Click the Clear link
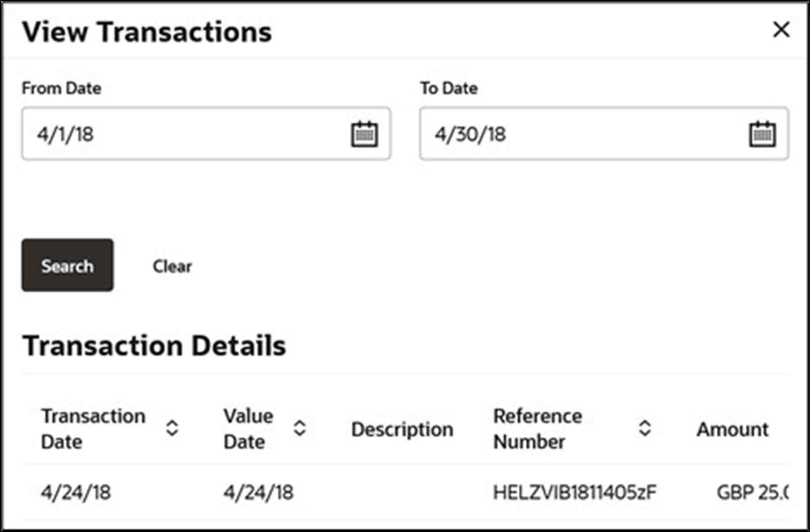810x532 pixels. (172, 266)
